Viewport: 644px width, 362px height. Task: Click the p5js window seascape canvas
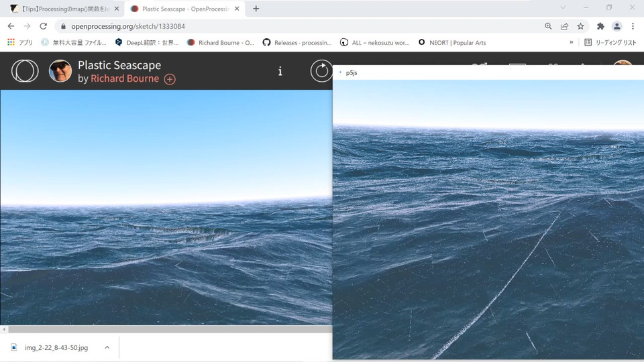tap(488, 220)
